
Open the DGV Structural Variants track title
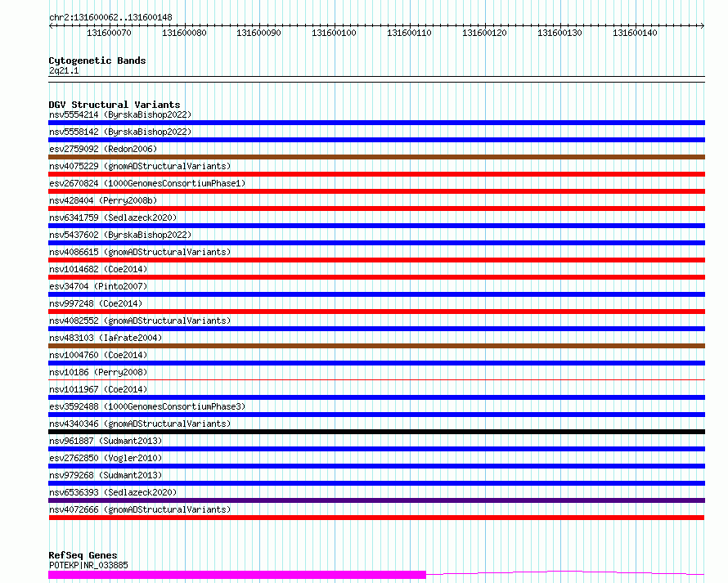tap(115, 105)
